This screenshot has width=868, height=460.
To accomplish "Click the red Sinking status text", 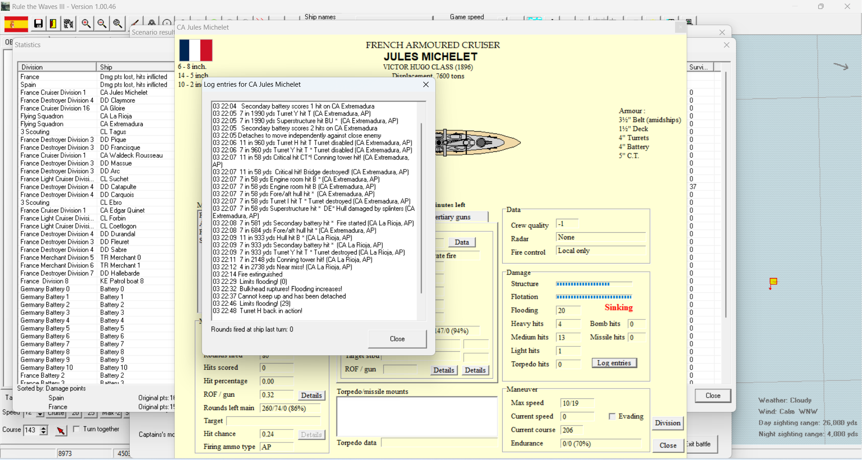I will click(618, 308).
